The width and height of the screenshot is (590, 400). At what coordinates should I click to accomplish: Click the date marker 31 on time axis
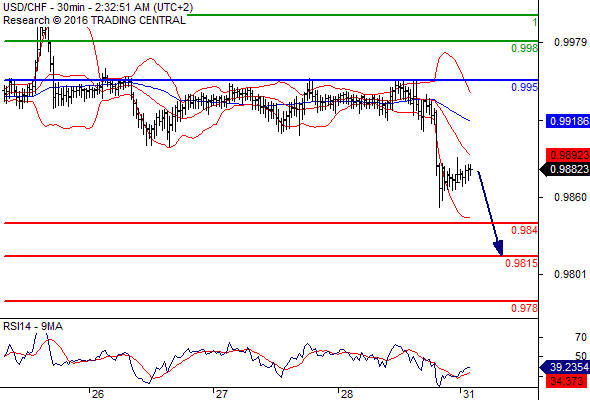tap(468, 394)
